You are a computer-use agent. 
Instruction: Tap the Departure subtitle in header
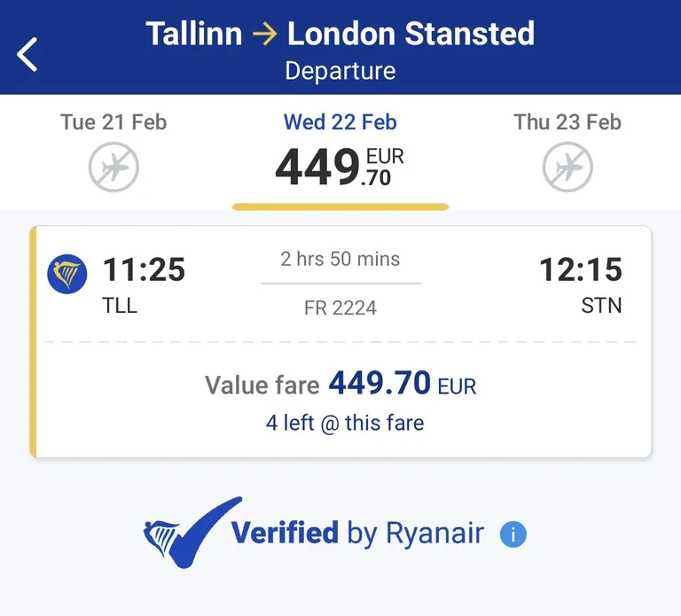coord(340,71)
